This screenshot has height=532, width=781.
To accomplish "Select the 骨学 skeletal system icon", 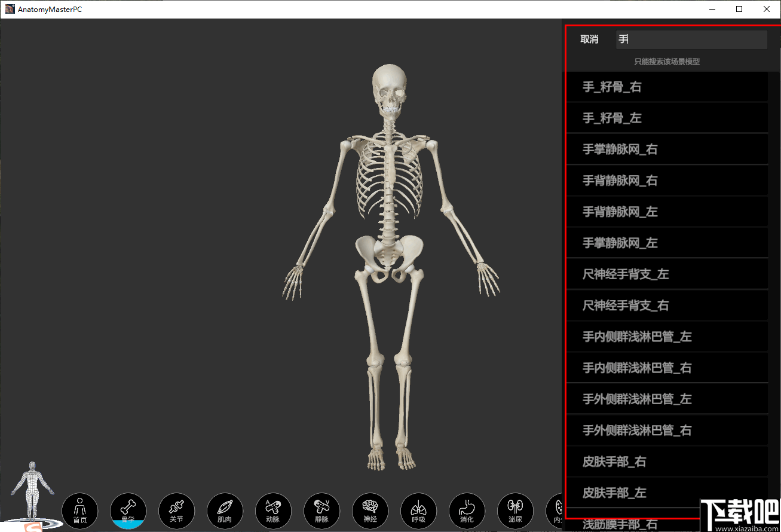I will pos(128,510).
